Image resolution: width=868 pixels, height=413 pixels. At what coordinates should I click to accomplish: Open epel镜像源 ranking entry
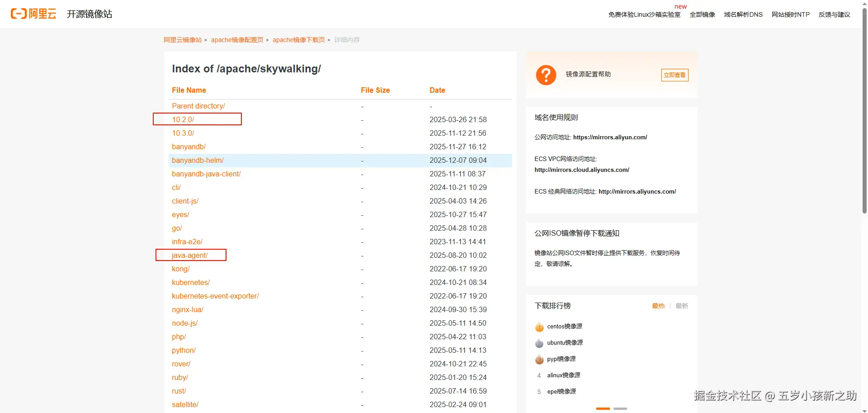tap(561, 391)
